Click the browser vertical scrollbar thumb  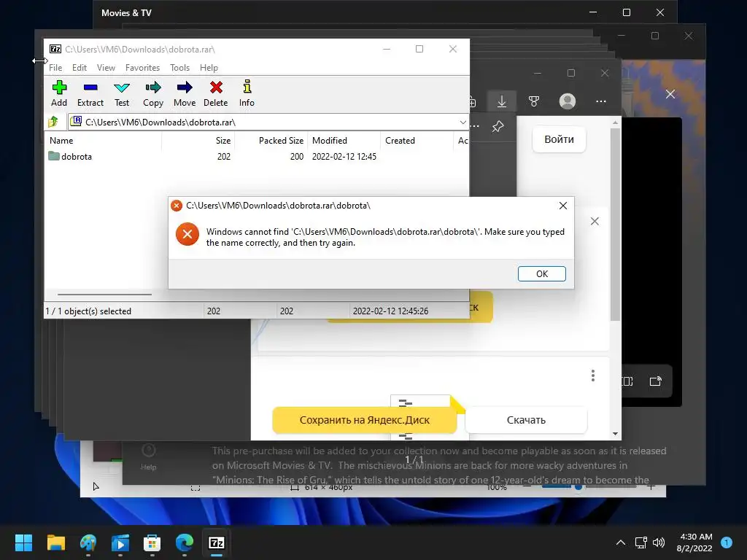[x=615, y=224]
